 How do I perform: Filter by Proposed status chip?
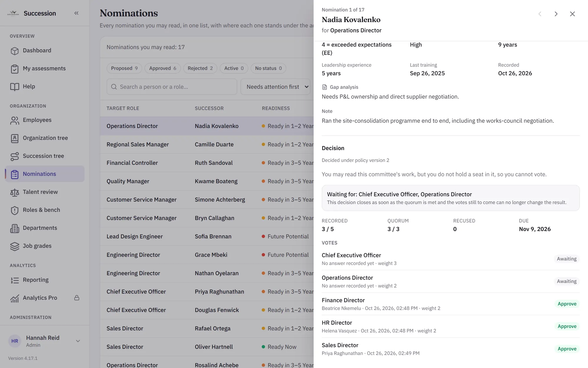(x=124, y=68)
